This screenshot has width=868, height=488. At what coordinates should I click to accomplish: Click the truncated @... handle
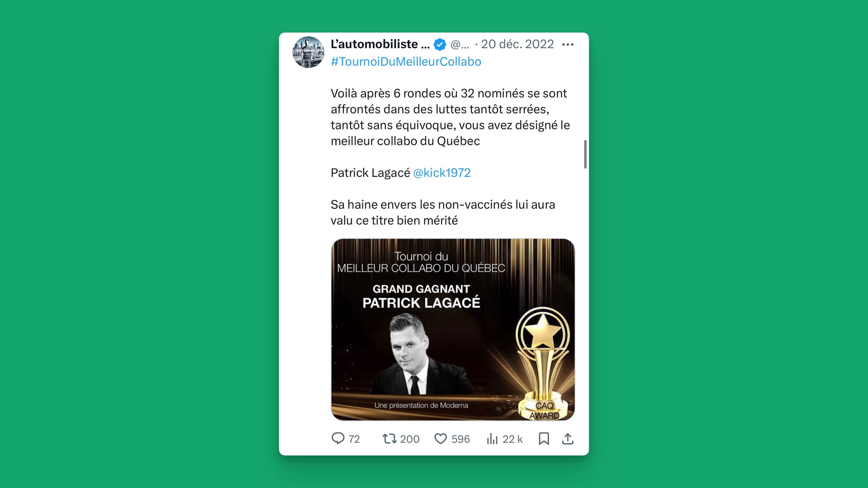pos(460,44)
